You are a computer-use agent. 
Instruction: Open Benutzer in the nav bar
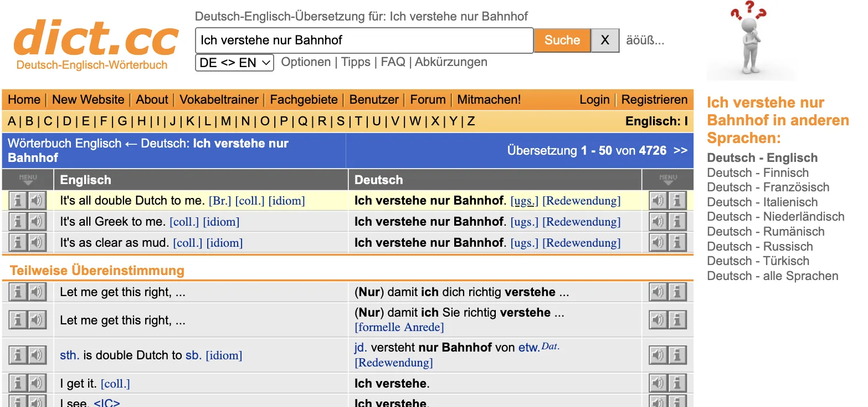pos(374,100)
